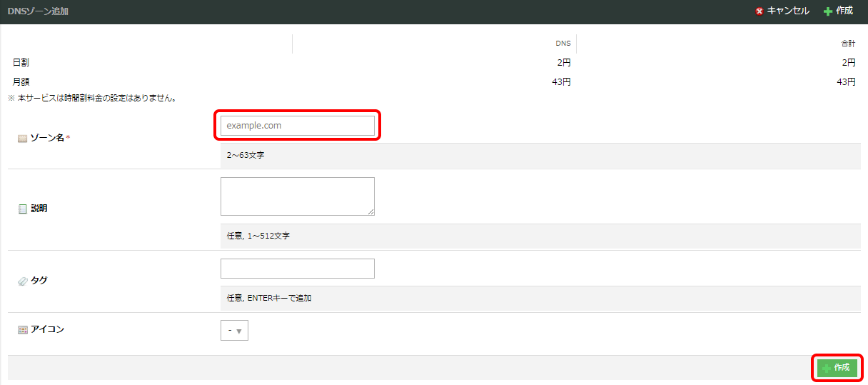The width and height of the screenshot is (868, 385).
Task: Click the タグ input box
Action: coord(297,269)
